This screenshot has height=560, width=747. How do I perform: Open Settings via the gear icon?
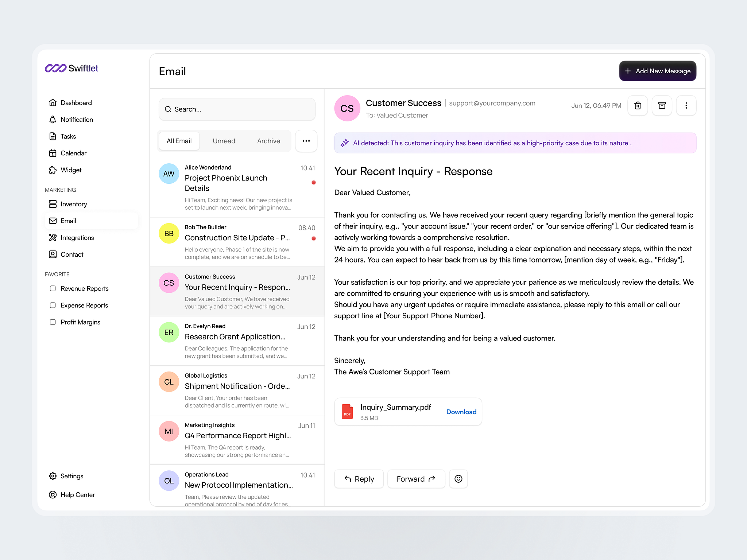pos(53,476)
